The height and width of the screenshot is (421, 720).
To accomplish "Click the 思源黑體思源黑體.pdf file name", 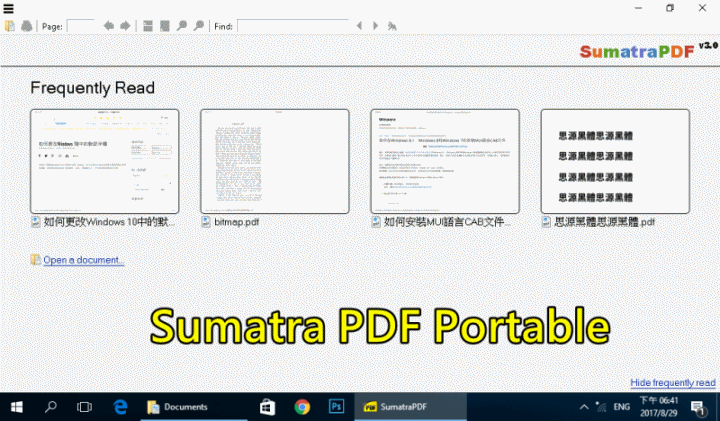I will [x=604, y=222].
